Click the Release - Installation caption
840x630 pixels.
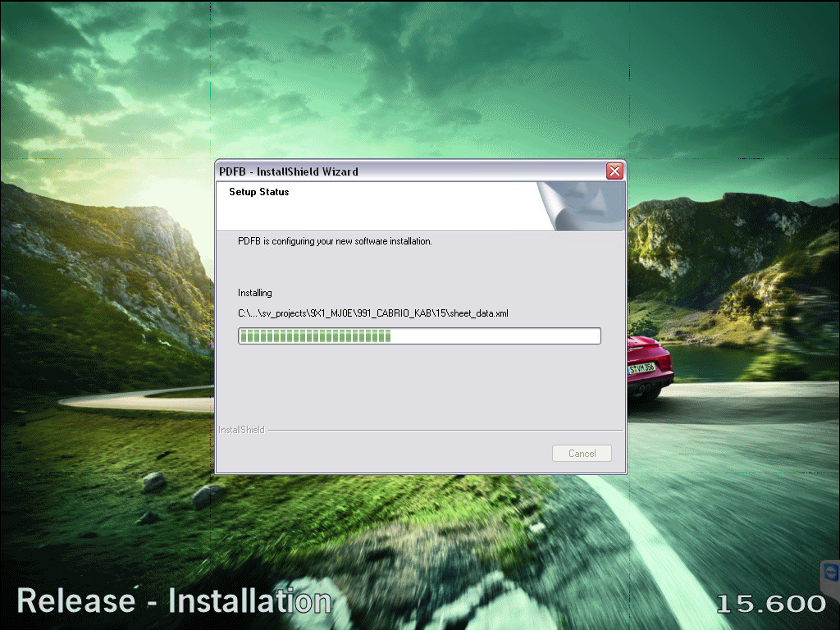tap(174, 601)
